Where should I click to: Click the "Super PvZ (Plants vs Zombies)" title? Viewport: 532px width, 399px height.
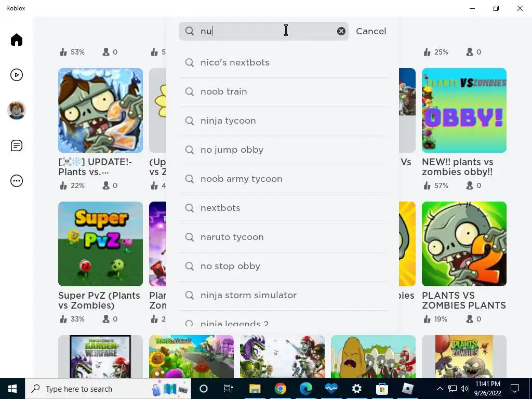99,300
